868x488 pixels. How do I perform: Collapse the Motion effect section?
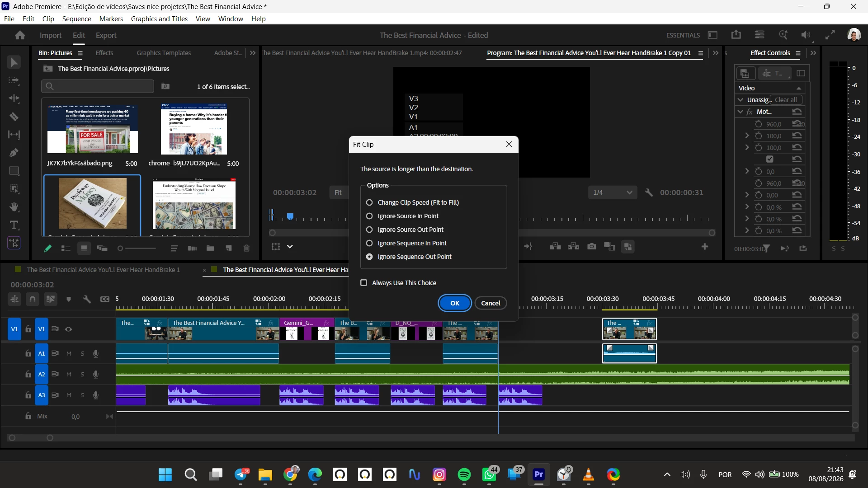click(740, 112)
